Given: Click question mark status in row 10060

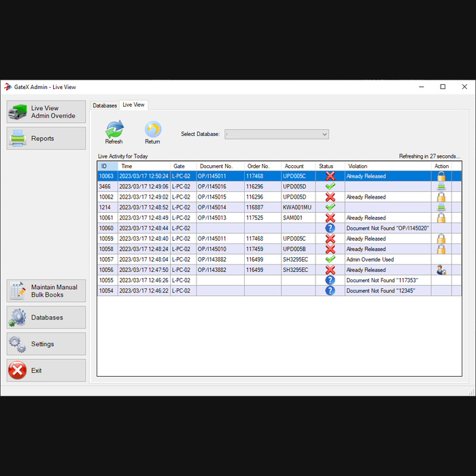Looking at the screenshot, I should point(330,228).
